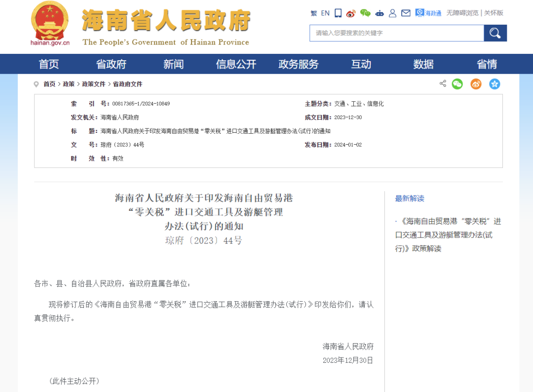533x392 pixels.
Task: Share the article to WeChat
Action: [x=457, y=83]
